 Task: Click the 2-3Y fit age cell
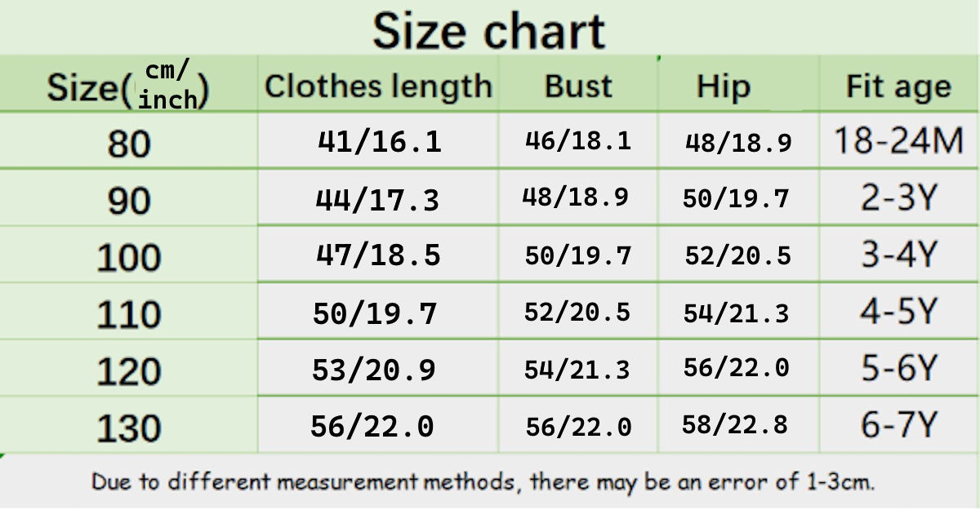[898, 198]
